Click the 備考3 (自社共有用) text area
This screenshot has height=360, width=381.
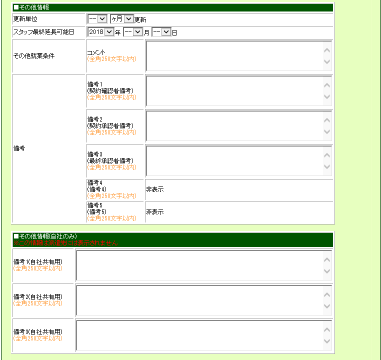click(x=204, y=335)
